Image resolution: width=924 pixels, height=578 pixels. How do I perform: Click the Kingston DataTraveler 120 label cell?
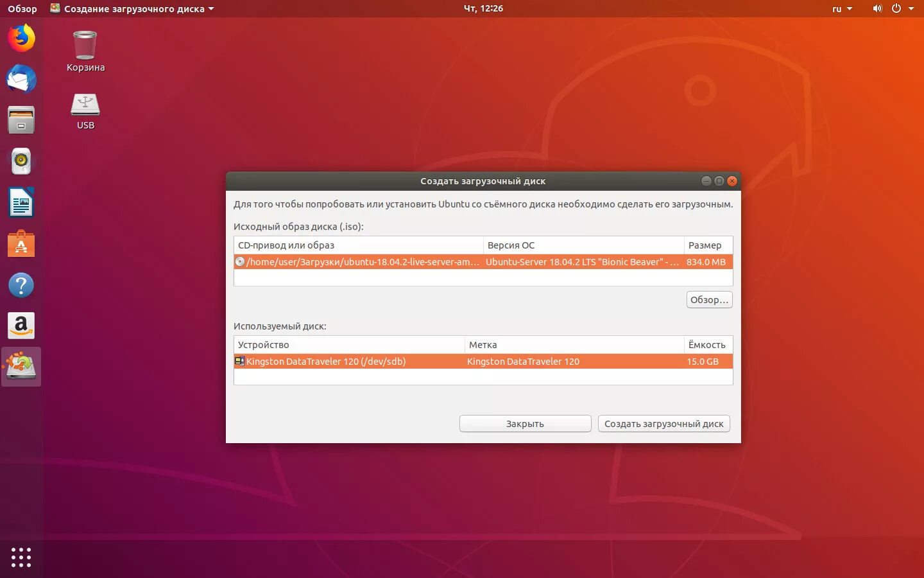pyautogui.click(x=523, y=362)
